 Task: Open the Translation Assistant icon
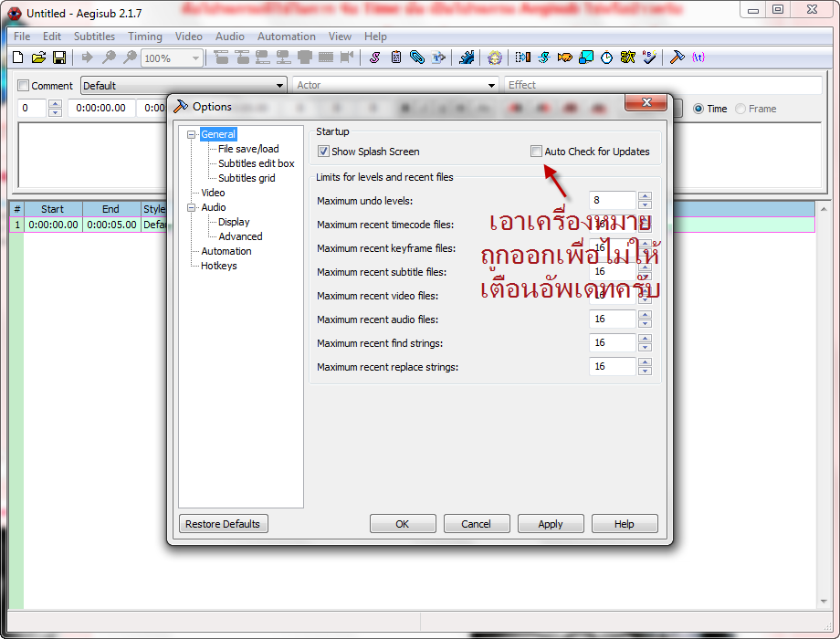pyautogui.click(x=564, y=58)
